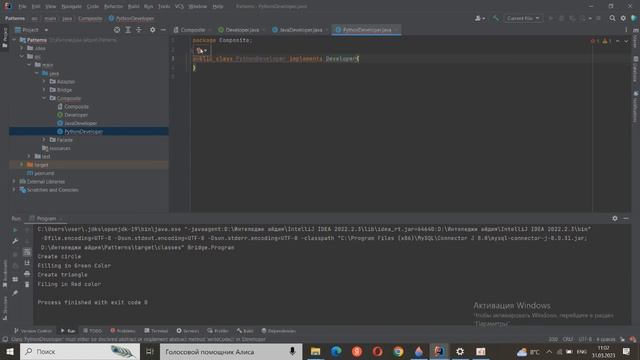Open the Current File run configuration dropdown
This screenshot has height=360, width=640.
523,18
